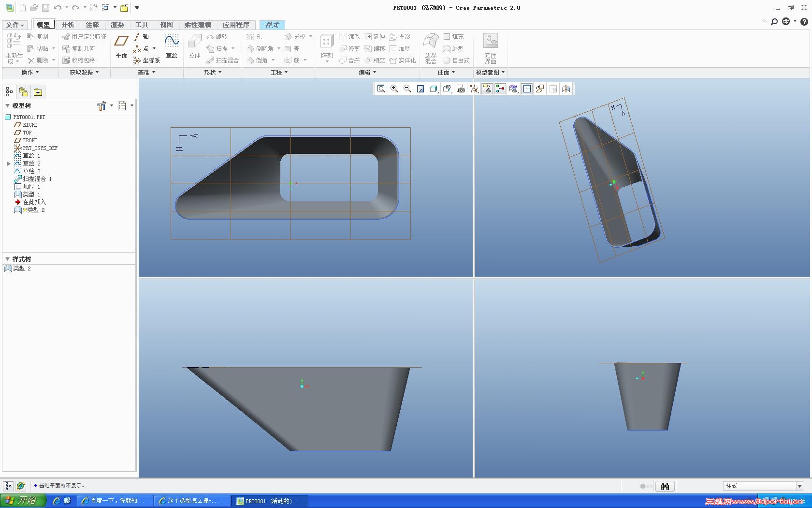Select 类型 2 in the style tree
Viewport: 812px width, 508px height.
pyautogui.click(x=18, y=269)
